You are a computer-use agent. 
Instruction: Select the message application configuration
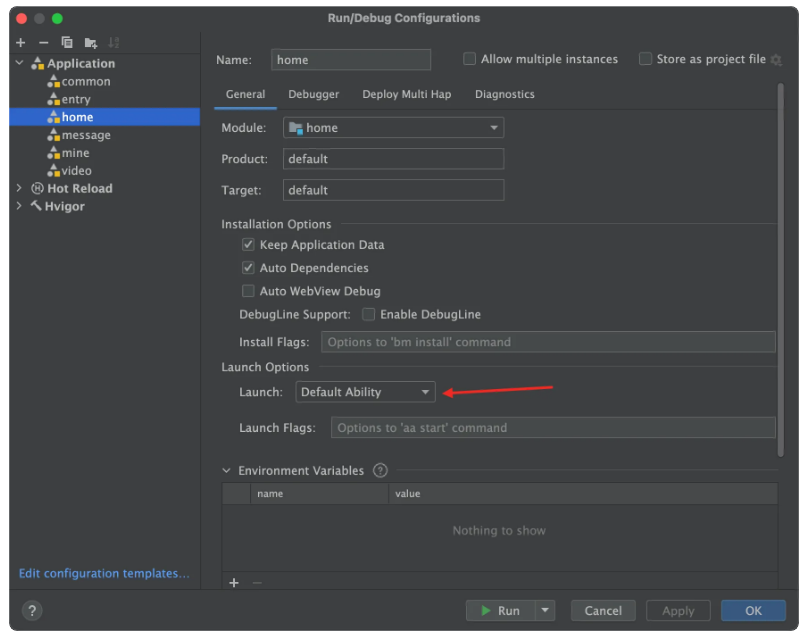click(86, 135)
